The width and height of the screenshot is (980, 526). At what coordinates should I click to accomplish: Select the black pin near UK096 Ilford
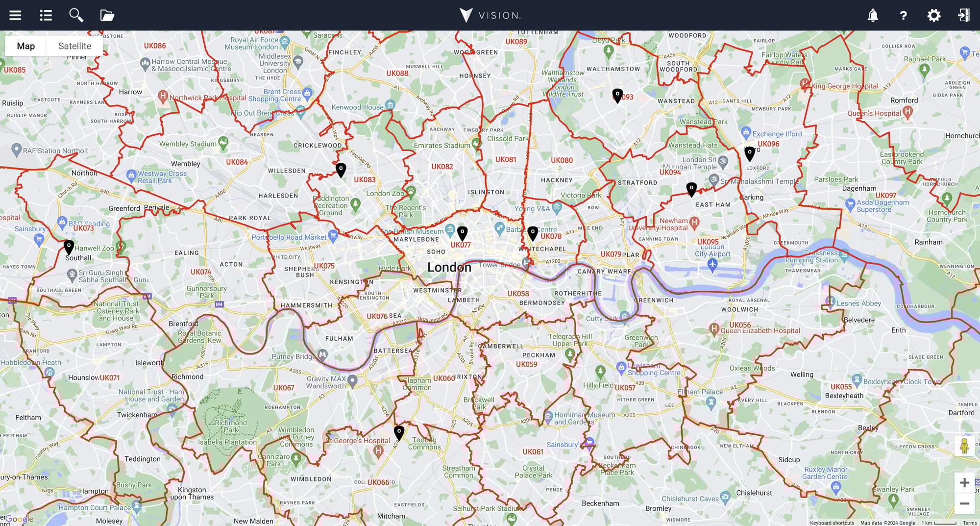pyautogui.click(x=750, y=154)
